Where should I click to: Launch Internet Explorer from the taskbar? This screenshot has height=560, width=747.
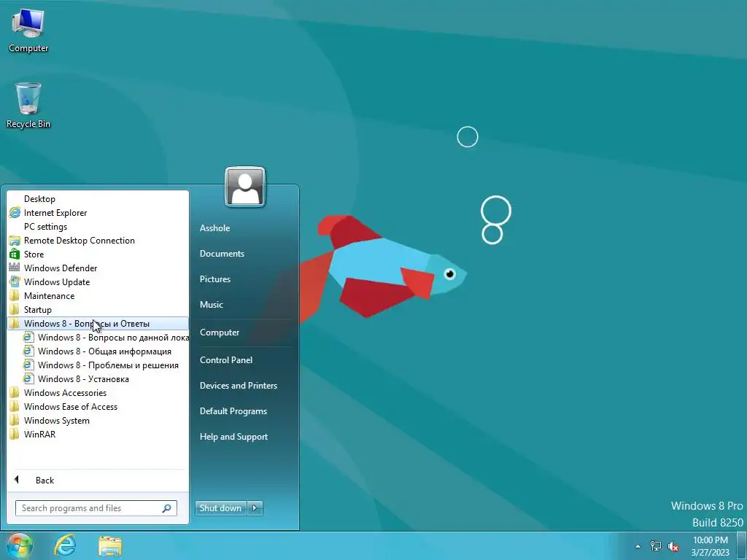65,545
